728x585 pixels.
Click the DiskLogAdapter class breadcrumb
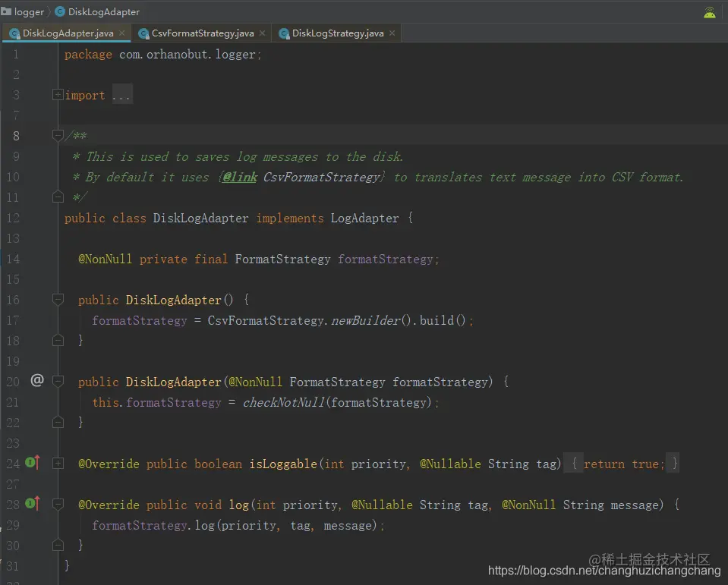(97, 11)
